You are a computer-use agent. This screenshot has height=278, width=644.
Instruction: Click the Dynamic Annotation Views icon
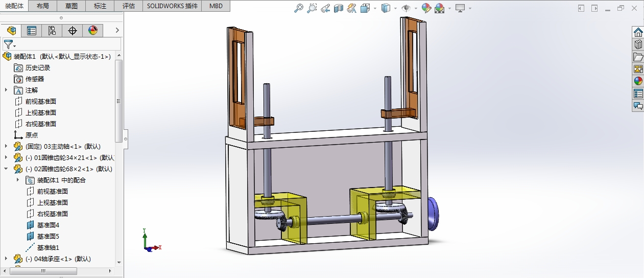point(351,8)
